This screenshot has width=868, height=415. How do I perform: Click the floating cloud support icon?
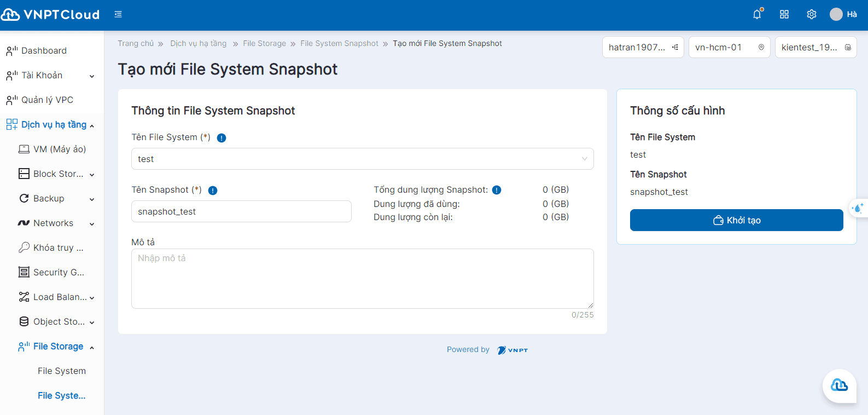(x=840, y=385)
